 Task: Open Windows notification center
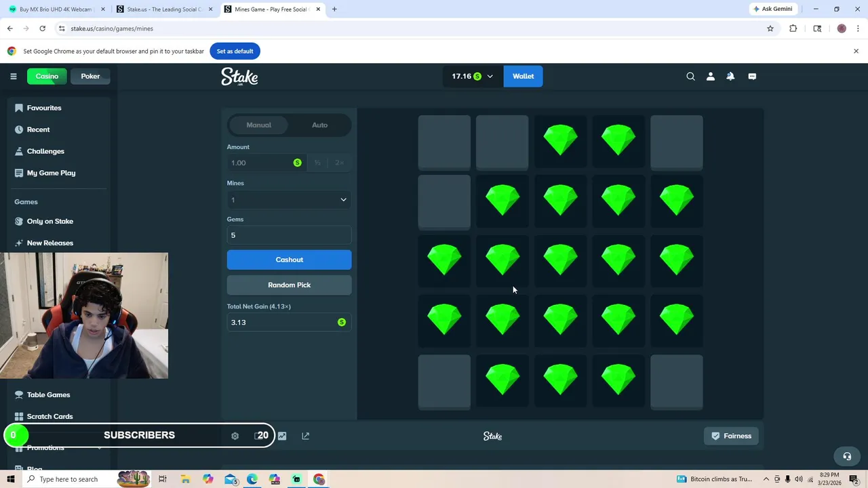pos(853,479)
